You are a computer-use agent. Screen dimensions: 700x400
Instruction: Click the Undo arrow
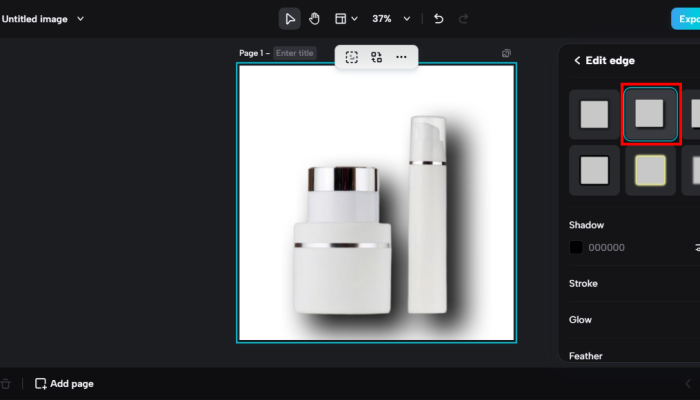click(x=438, y=19)
